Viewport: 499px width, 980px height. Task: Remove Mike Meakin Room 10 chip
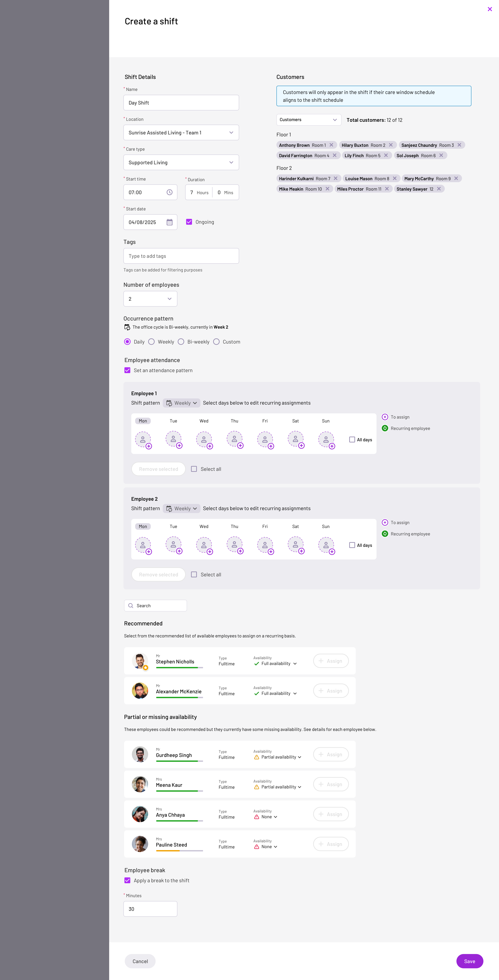point(327,189)
